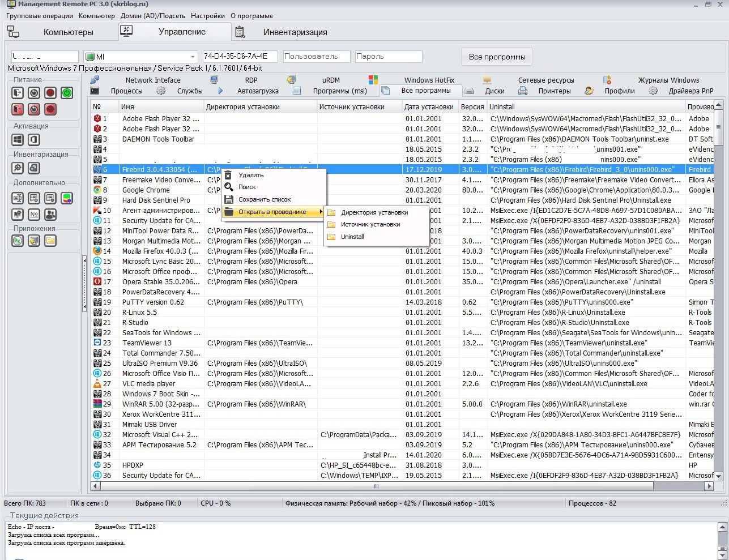
Task: Open the MI computer combo box dropdown
Action: coord(193,57)
